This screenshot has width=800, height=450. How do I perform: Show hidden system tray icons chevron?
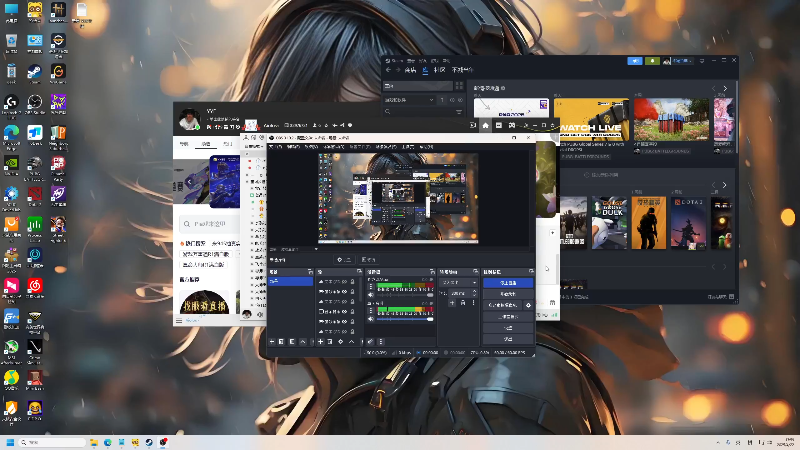click(x=718, y=442)
